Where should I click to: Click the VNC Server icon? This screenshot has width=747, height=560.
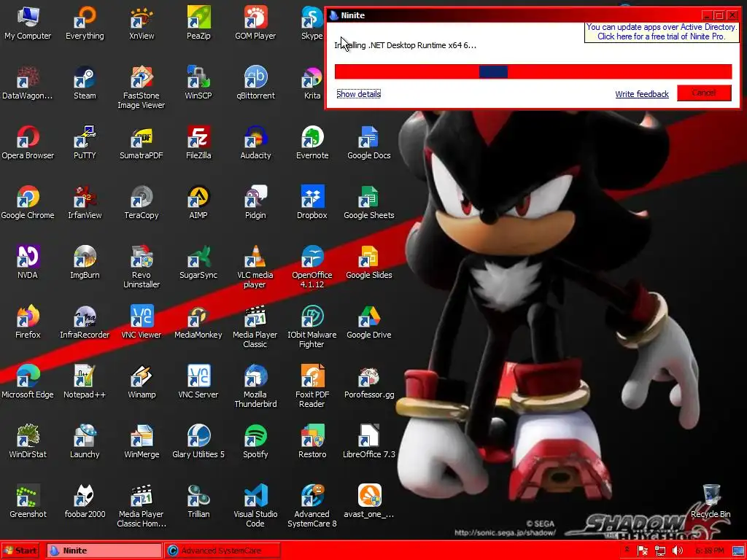[x=198, y=381]
